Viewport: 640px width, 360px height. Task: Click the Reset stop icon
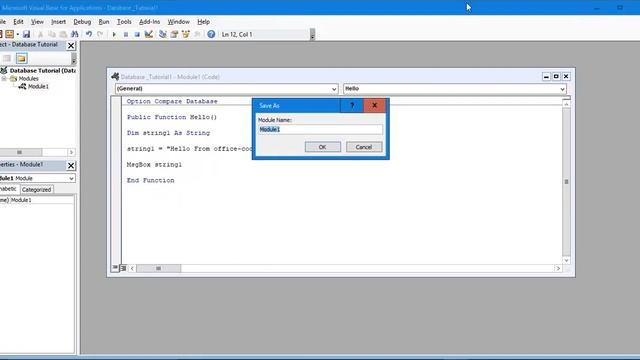click(137, 34)
